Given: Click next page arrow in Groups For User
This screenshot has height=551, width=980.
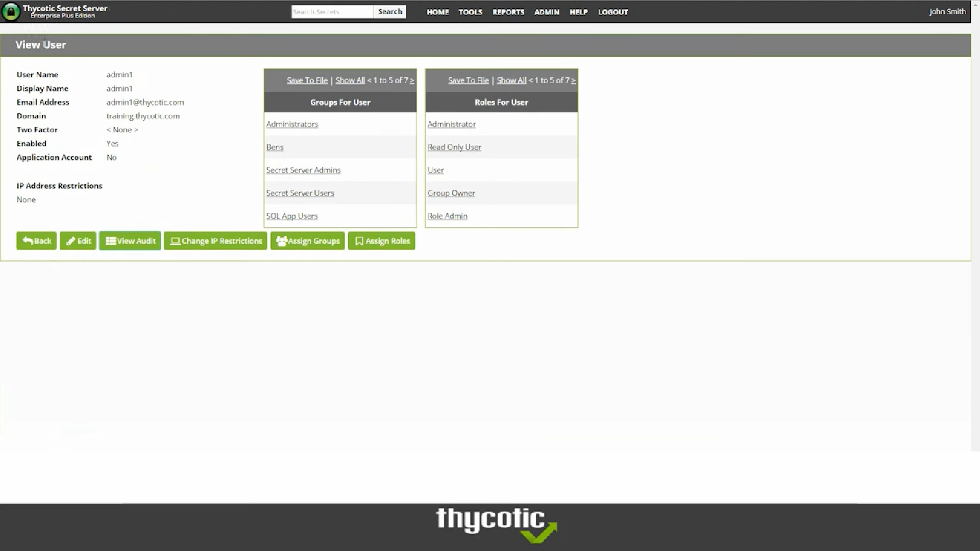Looking at the screenshot, I should coord(411,80).
